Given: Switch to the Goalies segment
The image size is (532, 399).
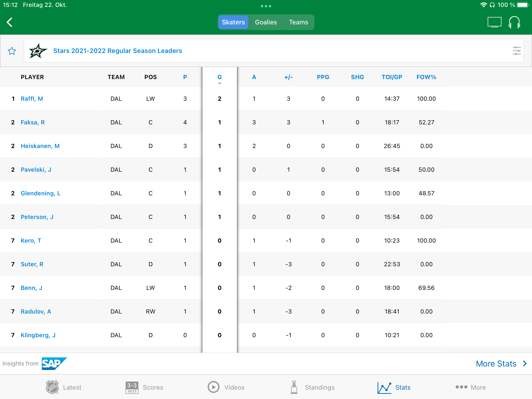Looking at the screenshot, I should click(266, 22).
